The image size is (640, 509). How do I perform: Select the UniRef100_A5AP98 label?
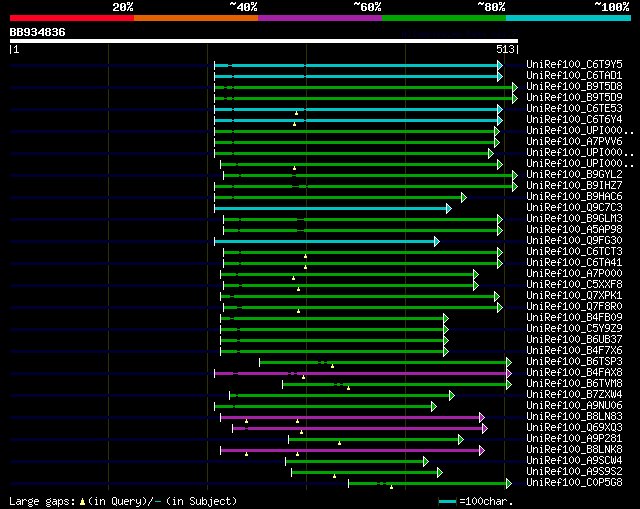[574, 229]
